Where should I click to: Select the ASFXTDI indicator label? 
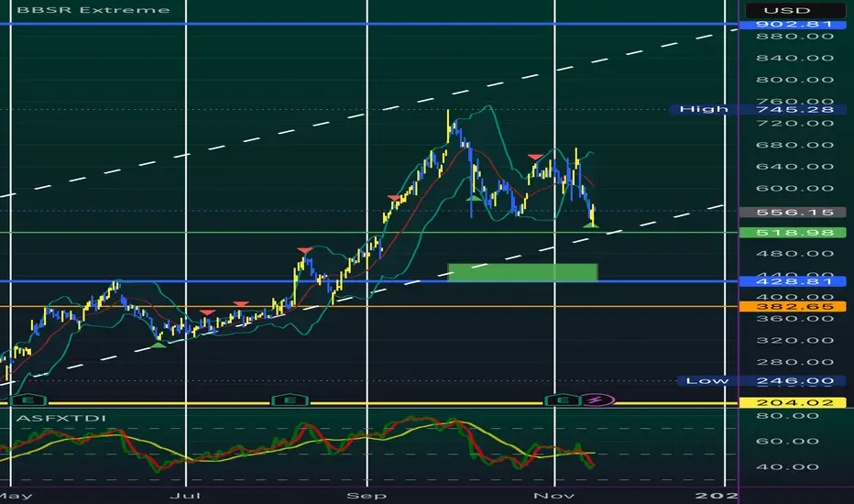click(x=61, y=418)
